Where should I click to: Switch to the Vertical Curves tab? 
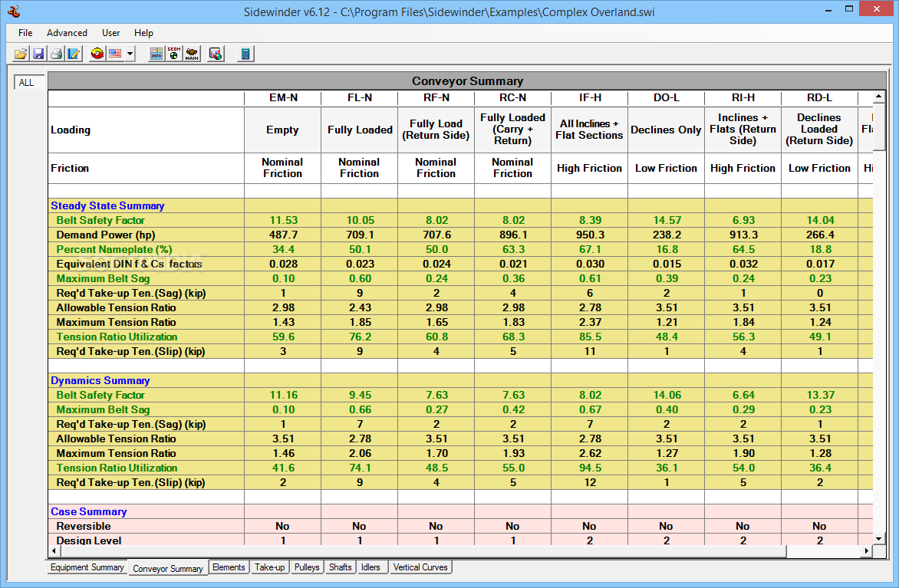point(420,567)
